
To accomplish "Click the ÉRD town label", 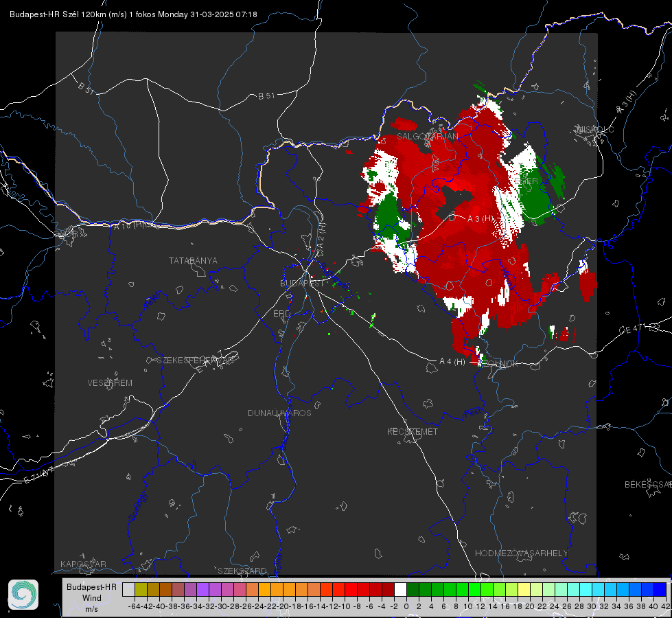I will coord(281,314).
